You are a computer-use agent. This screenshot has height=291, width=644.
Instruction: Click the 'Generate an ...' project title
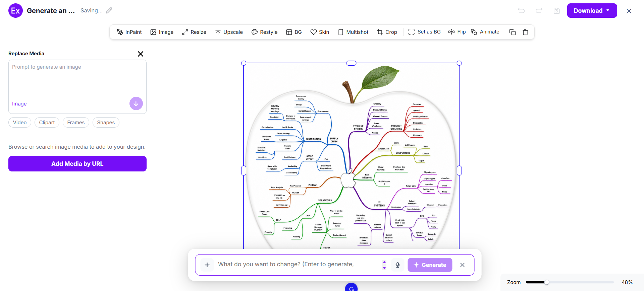tap(51, 11)
